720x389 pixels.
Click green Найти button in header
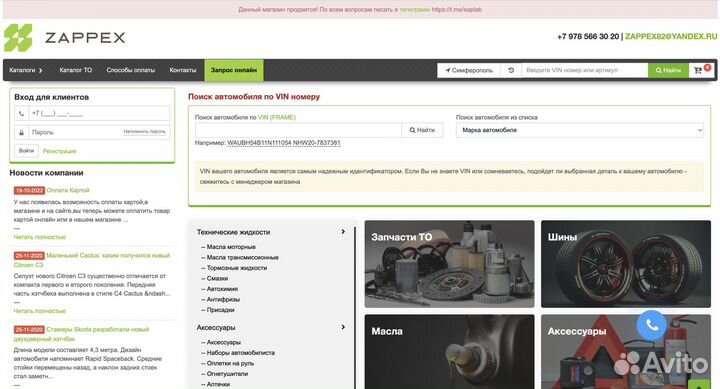(x=668, y=70)
